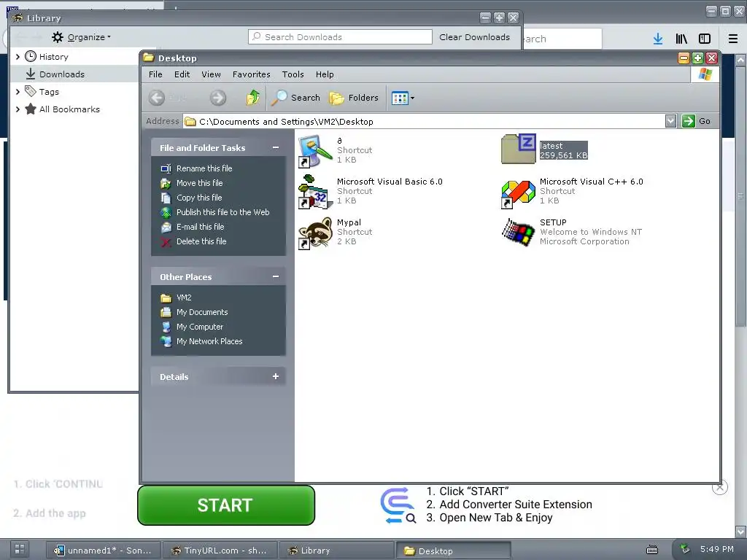
Task: Select the SETUP Windows NT icon
Action: point(518,233)
